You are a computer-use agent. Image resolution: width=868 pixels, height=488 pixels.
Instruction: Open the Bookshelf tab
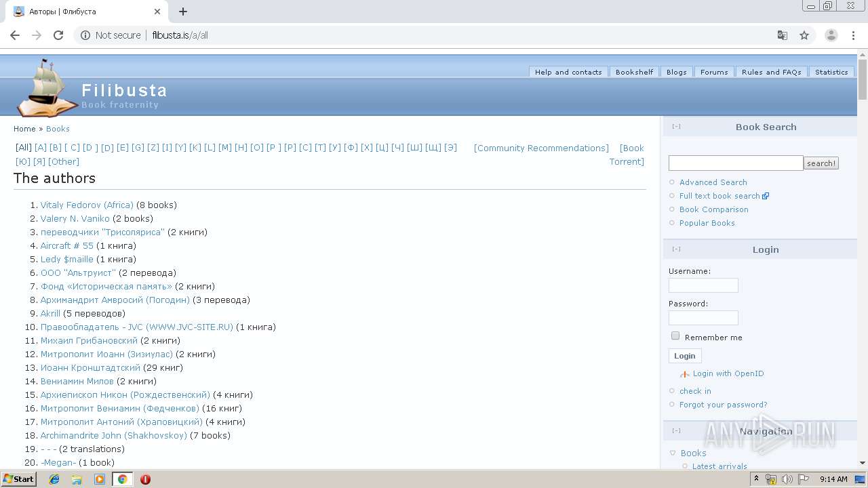point(635,72)
